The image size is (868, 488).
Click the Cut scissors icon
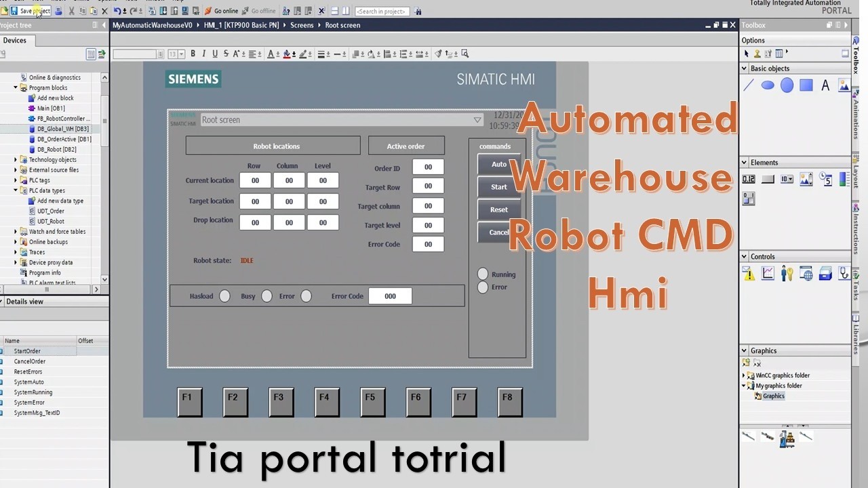(71, 11)
